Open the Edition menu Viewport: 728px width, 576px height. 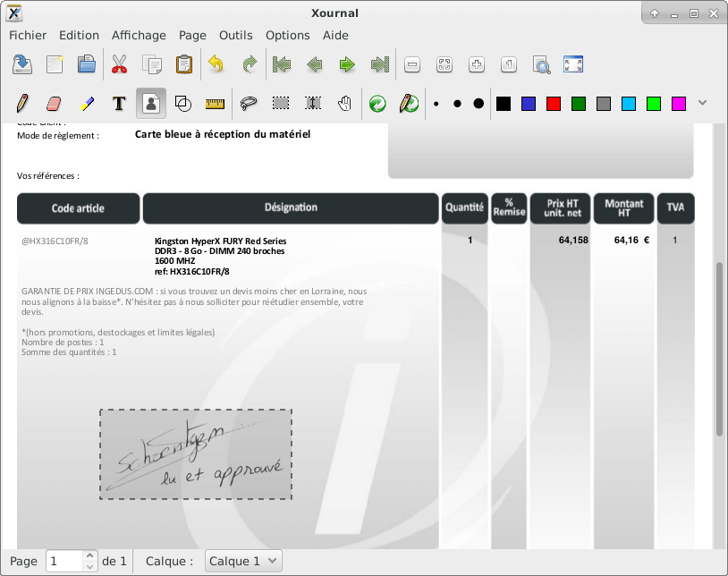pyautogui.click(x=79, y=35)
